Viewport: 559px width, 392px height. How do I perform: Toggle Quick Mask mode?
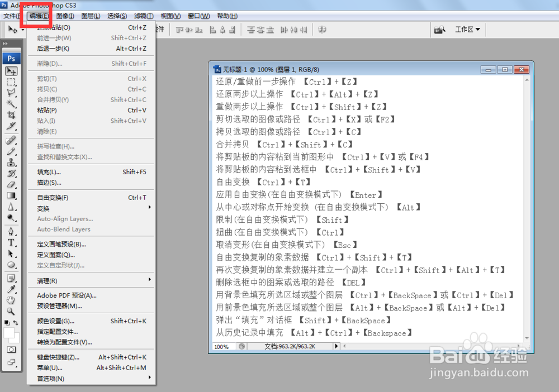tap(11, 350)
